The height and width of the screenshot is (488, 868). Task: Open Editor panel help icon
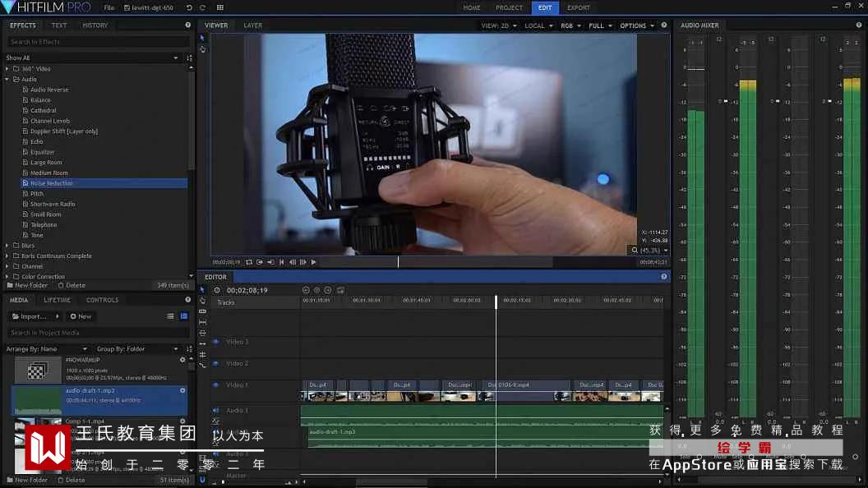[663, 277]
